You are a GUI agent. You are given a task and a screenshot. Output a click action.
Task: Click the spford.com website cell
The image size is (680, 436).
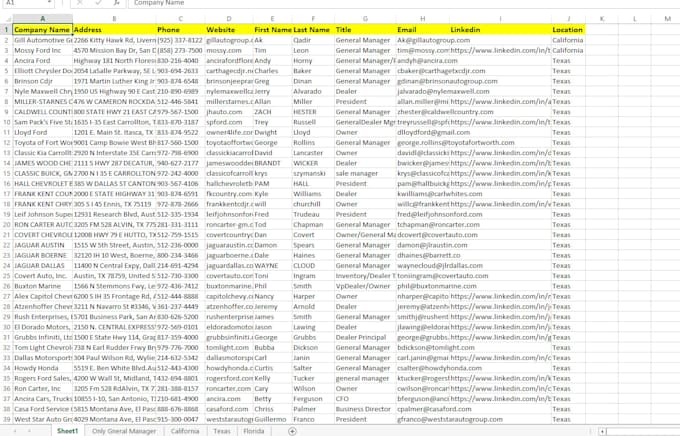coord(229,122)
